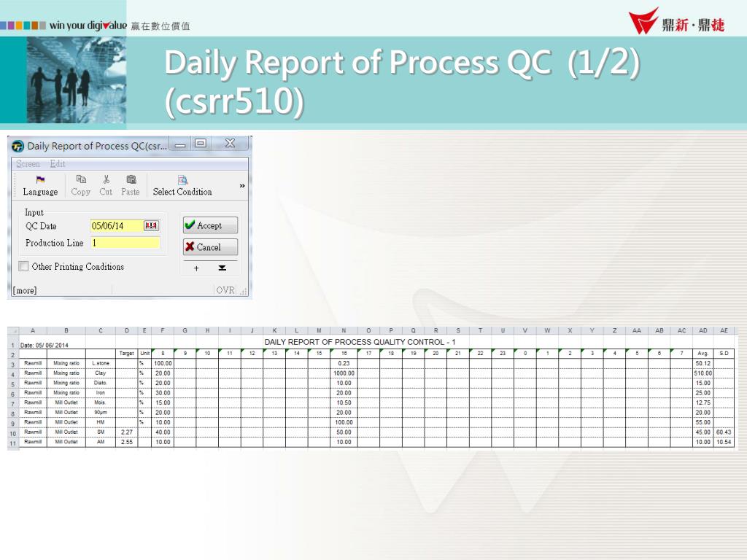Click the 'Date: 05/ 06/ 2014' cell
747x560 pixels.
(44, 345)
